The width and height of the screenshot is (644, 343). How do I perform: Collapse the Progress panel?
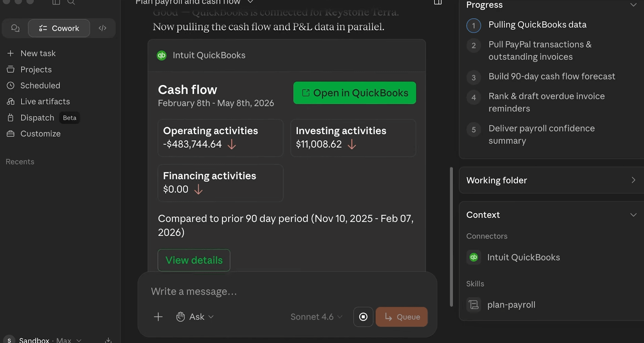pos(633,5)
